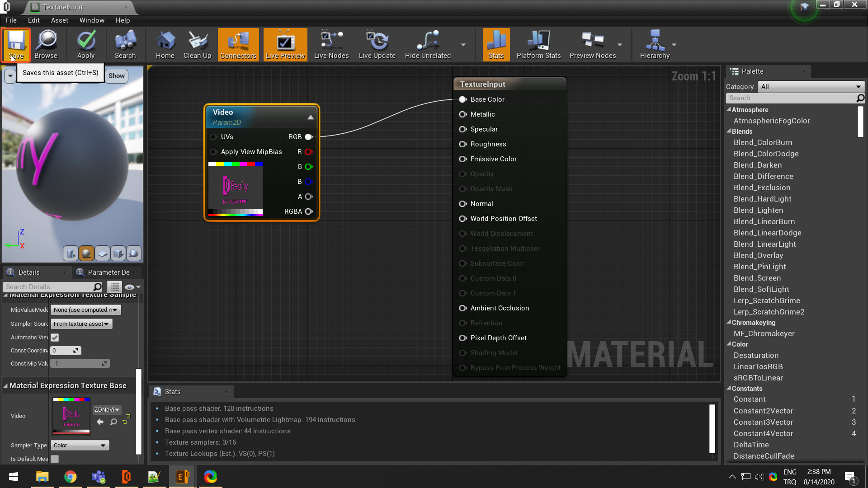The width and height of the screenshot is (868, 488).
Task: Select the sphere preview mesh icon
Action: pyautogui.click(x=86, y=253)
